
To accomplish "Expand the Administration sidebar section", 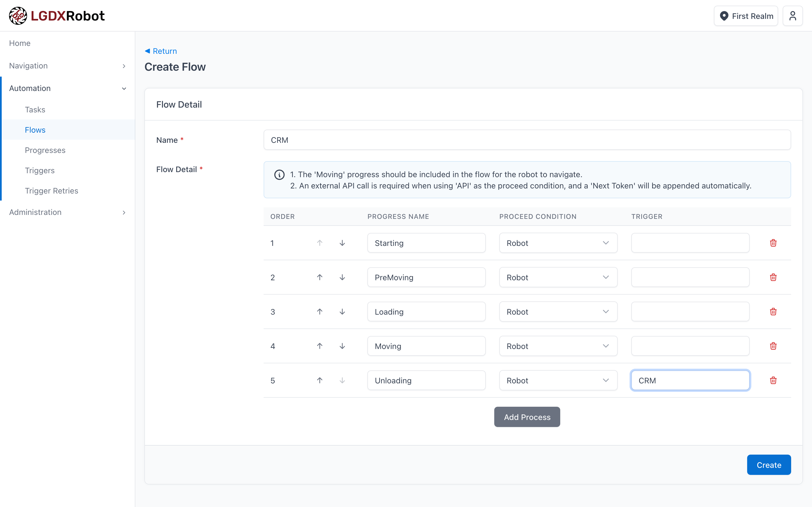I will (67, 212).
